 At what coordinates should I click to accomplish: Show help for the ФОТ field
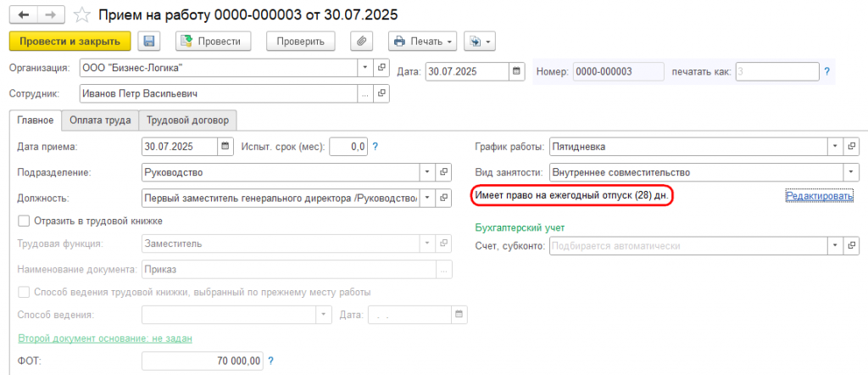pyautogui.click(x=271, y=361)
